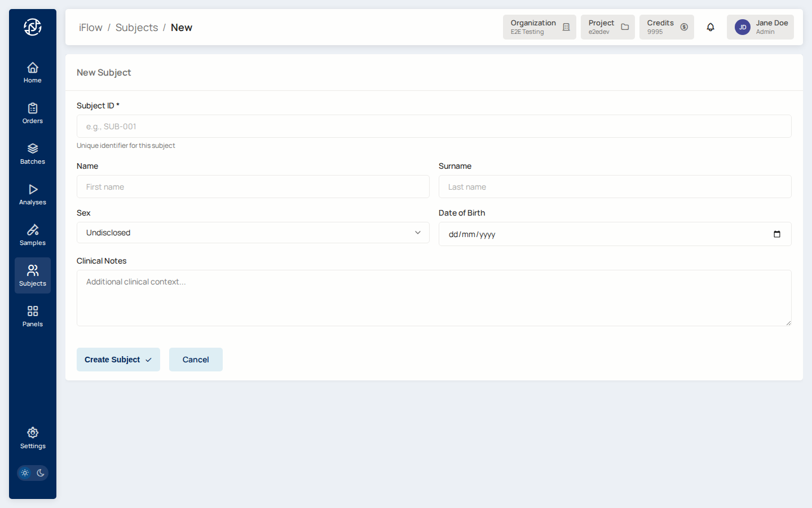
Task: Focus the Date of Birth field
Action: click(x=615, y=234)
